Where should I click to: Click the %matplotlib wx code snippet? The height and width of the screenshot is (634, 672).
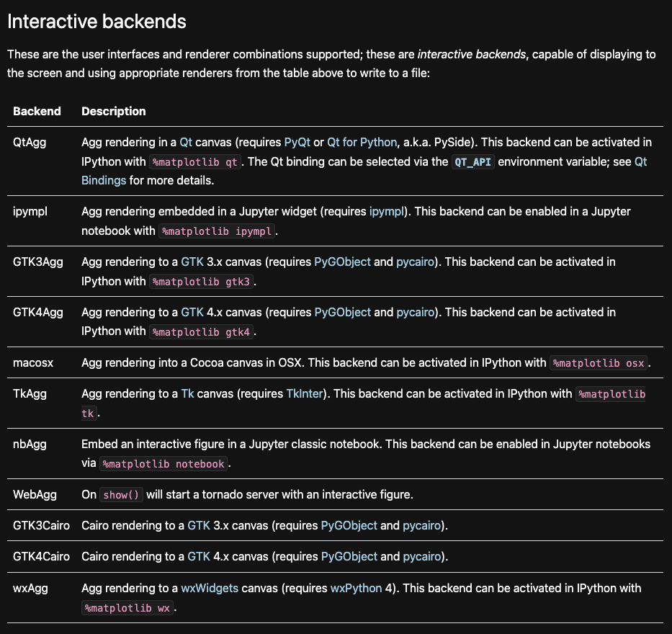pyautogui.click(x=127, y=608)
